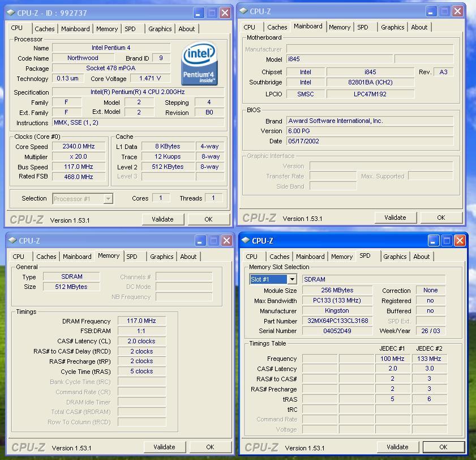
Task: Click Validate in the Mainboard window
Action: pyautogui.click(x=395, y=218)
